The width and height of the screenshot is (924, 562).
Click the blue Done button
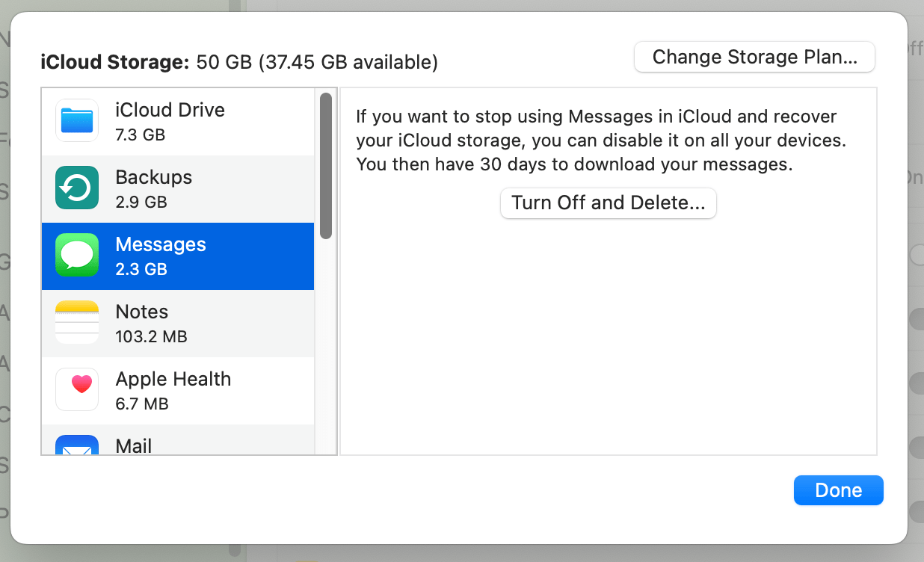[x=838, y=490]
